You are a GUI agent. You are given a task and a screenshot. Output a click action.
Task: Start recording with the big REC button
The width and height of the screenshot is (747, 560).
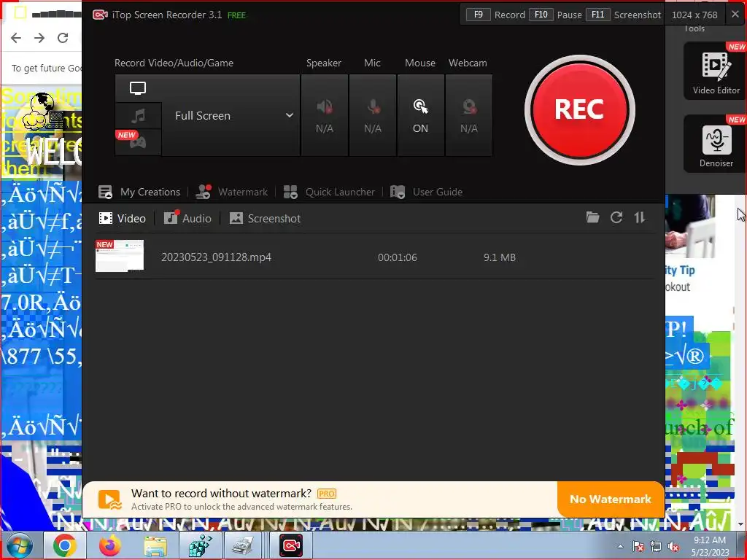(x=579, y=109)
